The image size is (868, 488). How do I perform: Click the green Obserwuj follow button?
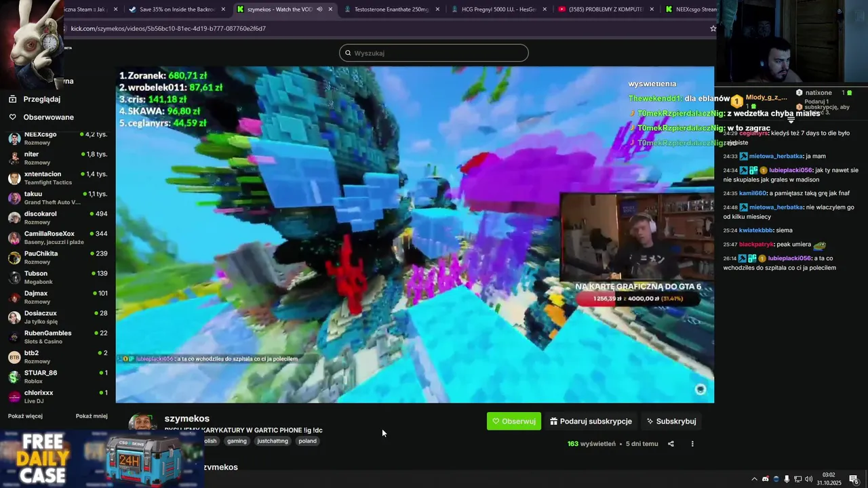(x=514, y=421)
